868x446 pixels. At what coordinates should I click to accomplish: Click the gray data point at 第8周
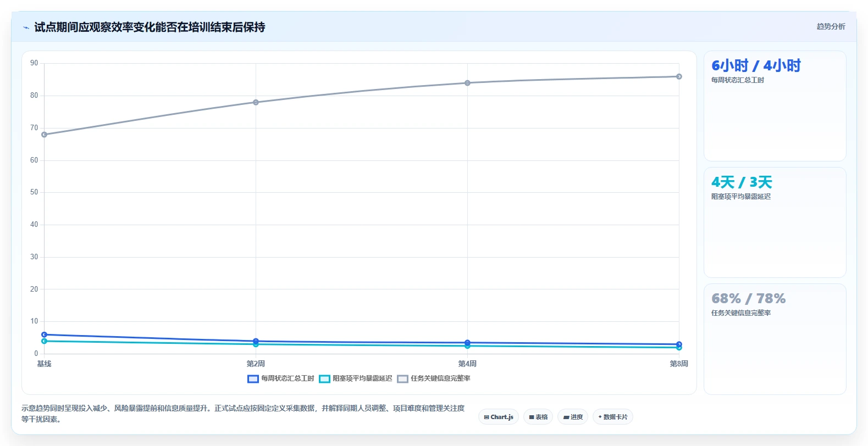[679, 76]
